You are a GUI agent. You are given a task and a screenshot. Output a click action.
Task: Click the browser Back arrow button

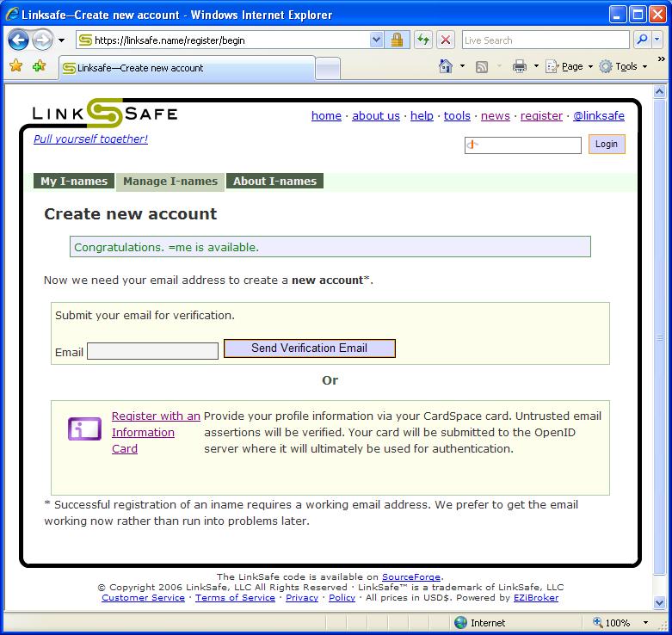tap(19, 40)
